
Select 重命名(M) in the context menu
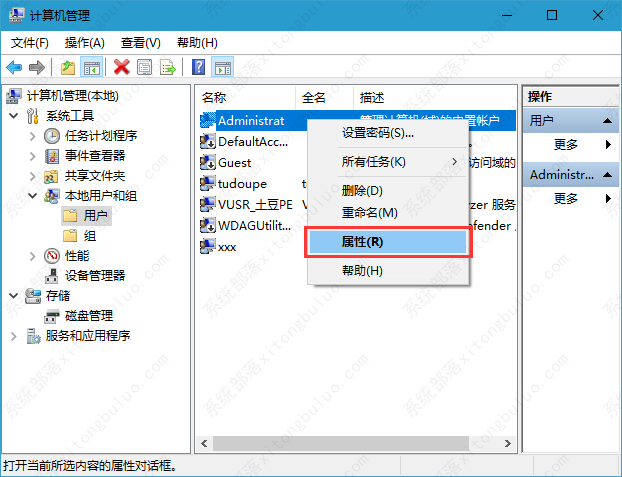[x=369, y=213]
